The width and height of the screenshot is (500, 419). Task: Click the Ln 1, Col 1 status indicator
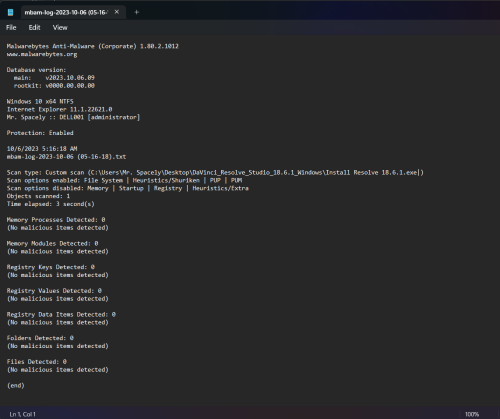point(22,414)
